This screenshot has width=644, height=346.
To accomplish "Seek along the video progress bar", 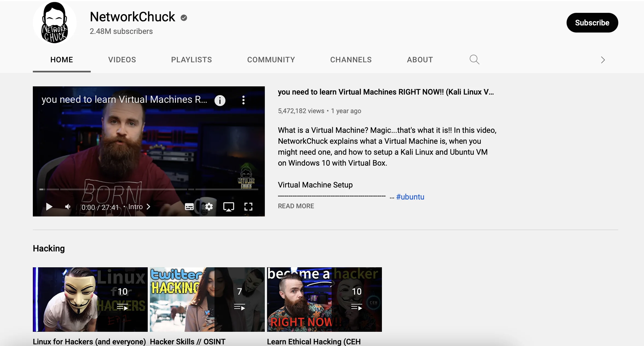I will (149, 189).
